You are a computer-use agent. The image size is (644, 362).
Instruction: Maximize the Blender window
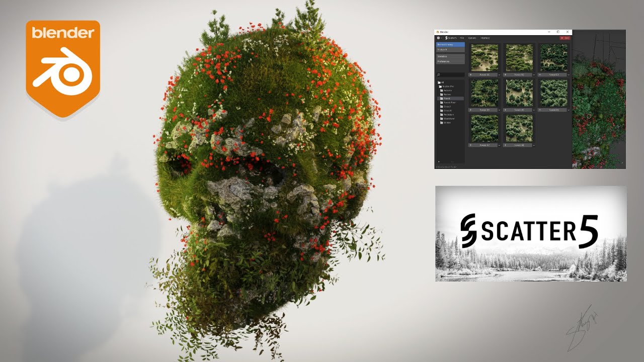[x=558, y=32]
